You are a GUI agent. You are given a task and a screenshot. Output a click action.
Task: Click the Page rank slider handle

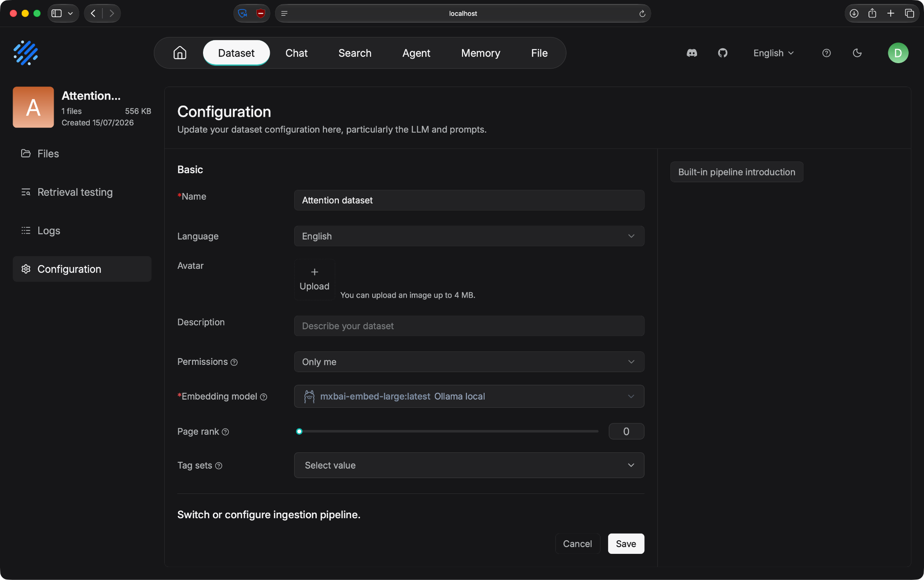click(299, 432)
